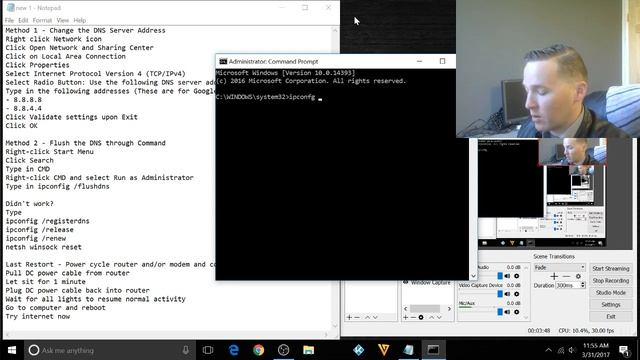
Task: Move source down in OBS Sources panel
Action: pyautogui.click(x=439, y=317)
